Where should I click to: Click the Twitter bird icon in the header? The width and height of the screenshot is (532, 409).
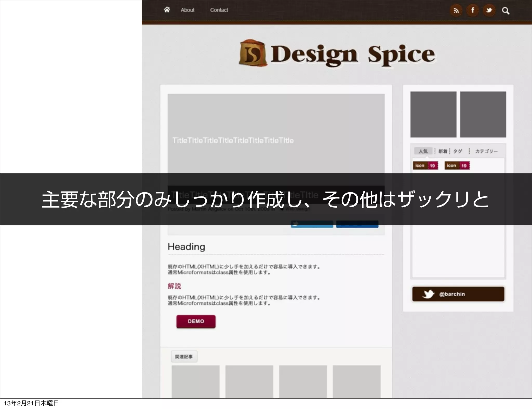[x=489, y=10]
